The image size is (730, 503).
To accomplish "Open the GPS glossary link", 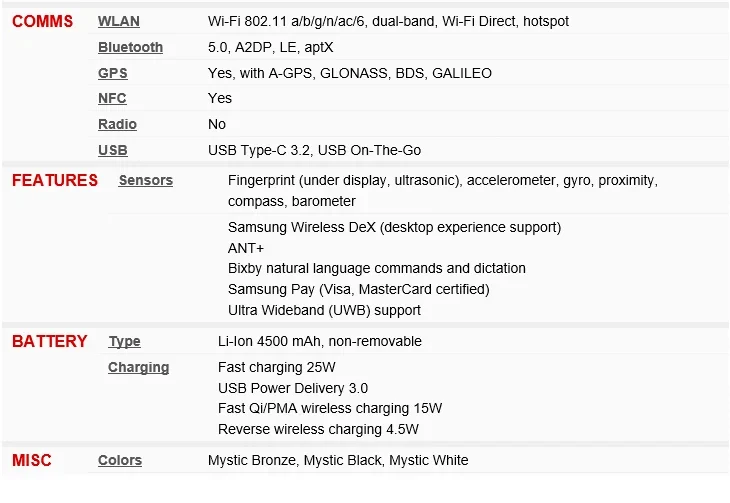I will click(113, 73).
